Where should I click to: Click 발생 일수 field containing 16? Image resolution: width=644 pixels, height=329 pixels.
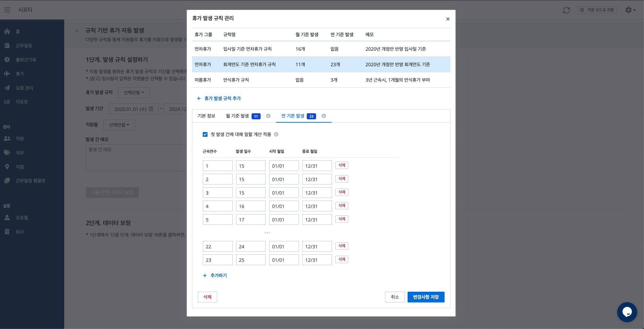(251, 206)
